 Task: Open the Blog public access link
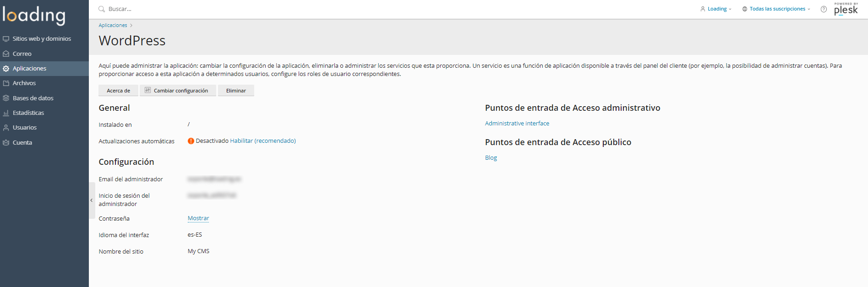tap(491, 157)
